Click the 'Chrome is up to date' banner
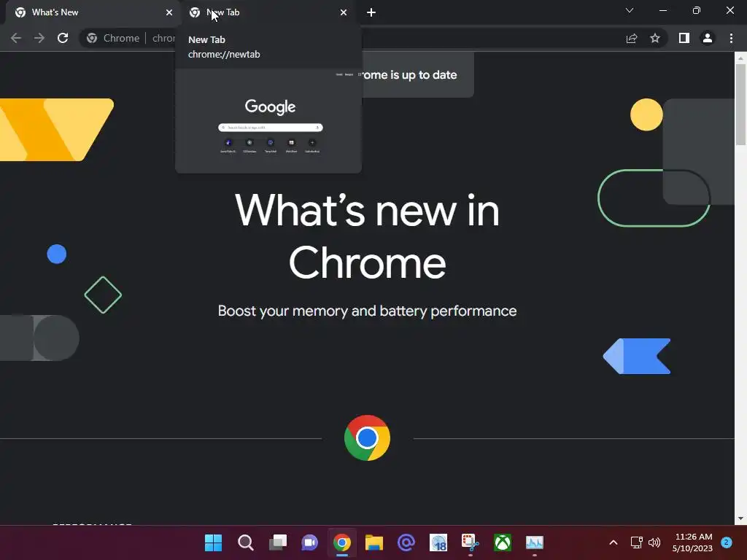 (418, 75)
